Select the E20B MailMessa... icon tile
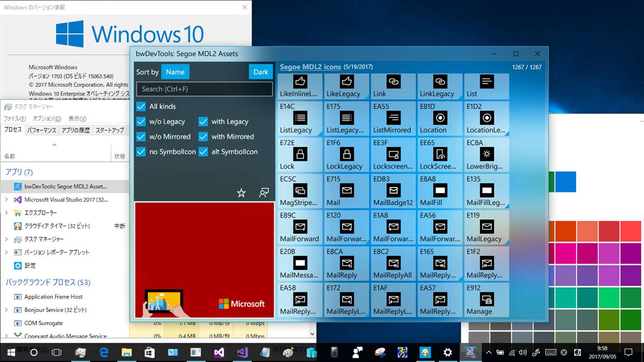Image resolution: width=644 pixels, height=362 pixels. [x=300, y=264]
